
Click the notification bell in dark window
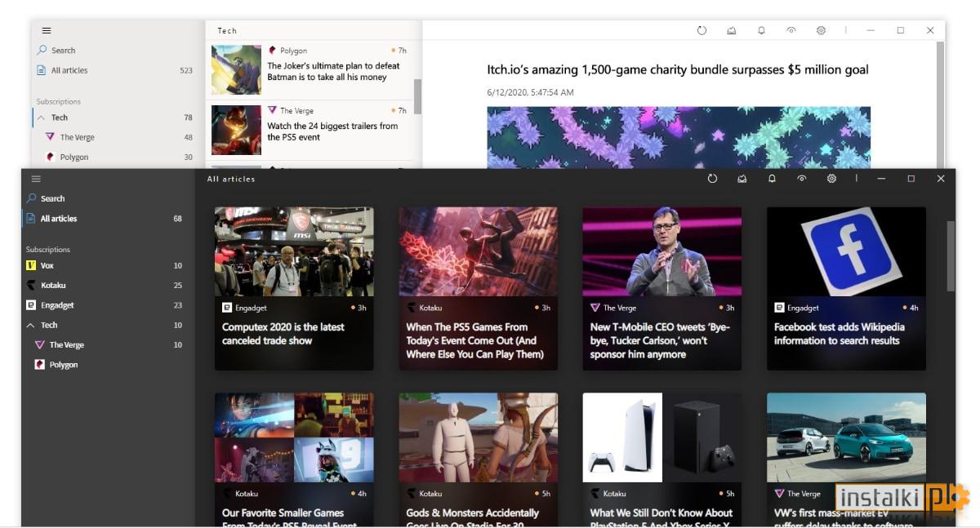tap(772, 179)
